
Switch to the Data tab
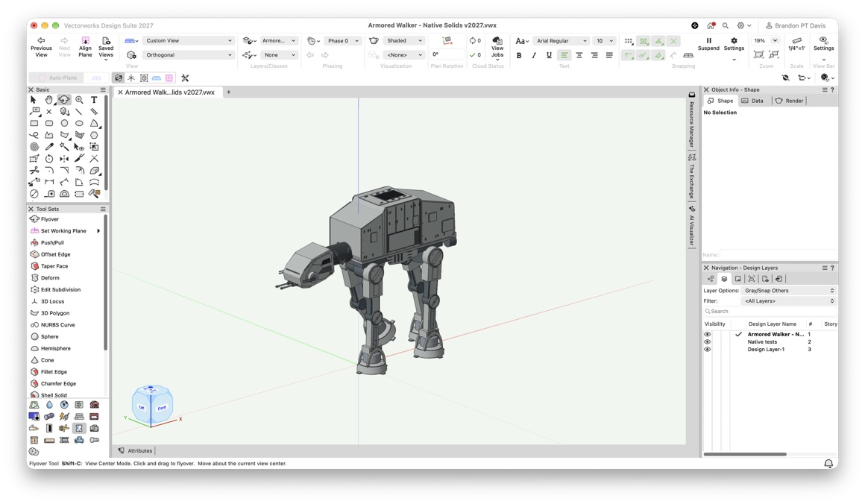[752, 101]
